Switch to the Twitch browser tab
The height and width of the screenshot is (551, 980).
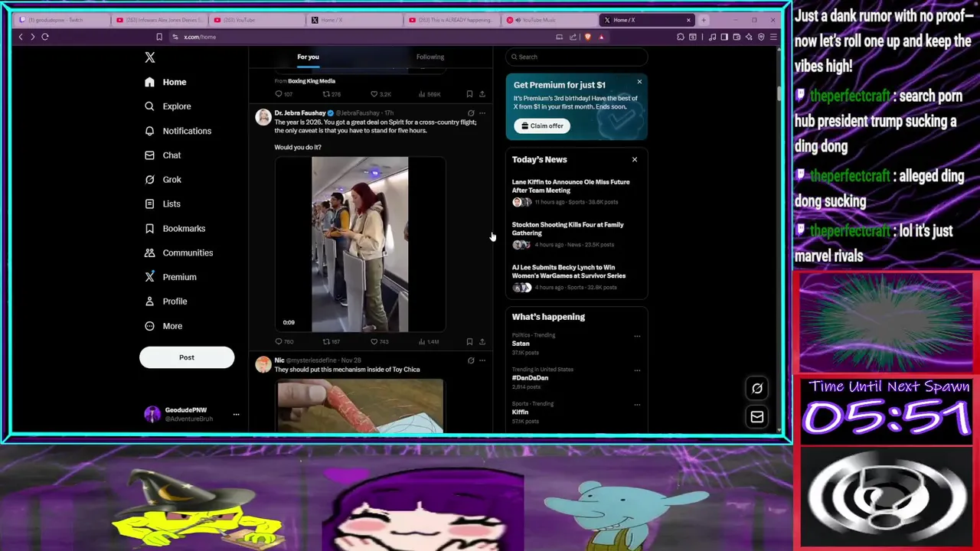click(x=60, y=20)
